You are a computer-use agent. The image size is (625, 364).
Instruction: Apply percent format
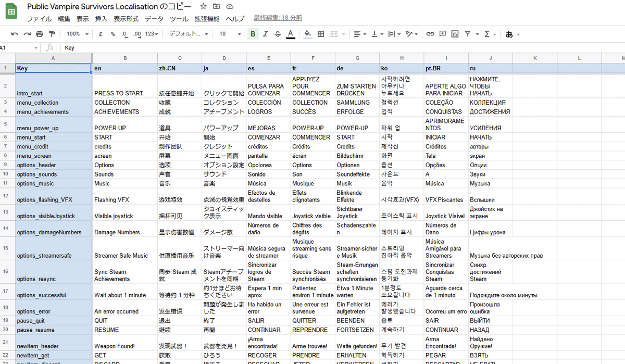113,34
